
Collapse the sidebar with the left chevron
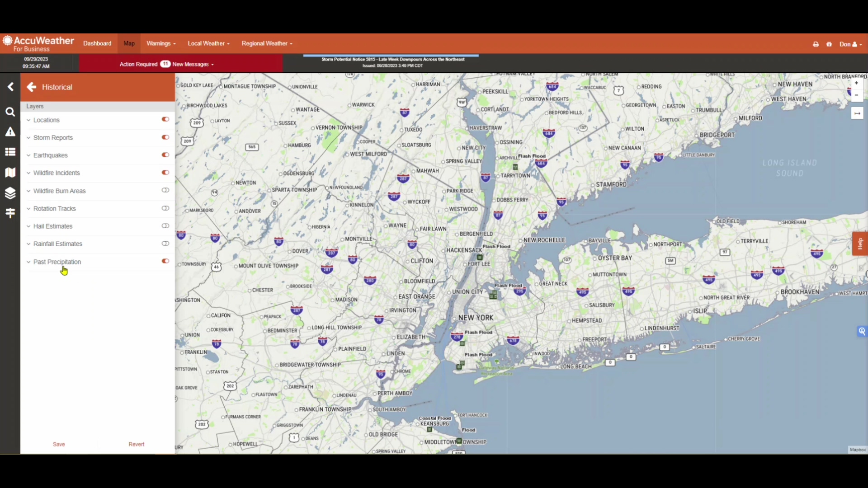(x=10, y=87)
